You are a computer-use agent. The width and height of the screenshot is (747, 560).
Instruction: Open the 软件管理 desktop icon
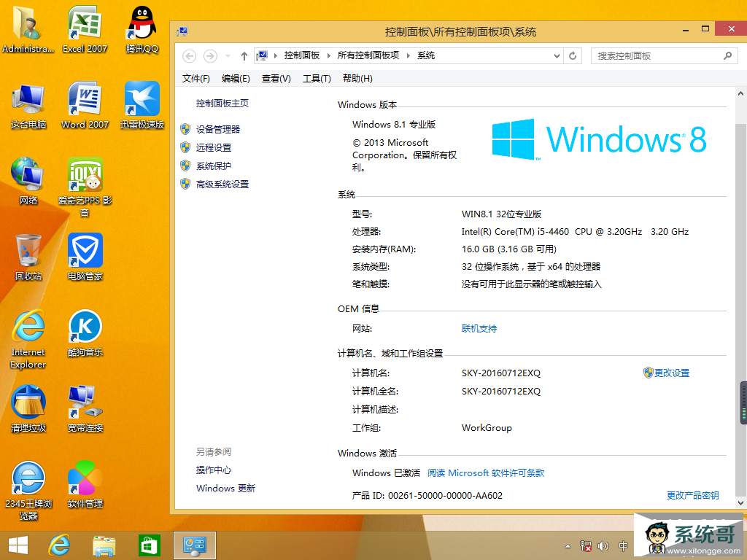pyautogui.click(x=85, y=485)
